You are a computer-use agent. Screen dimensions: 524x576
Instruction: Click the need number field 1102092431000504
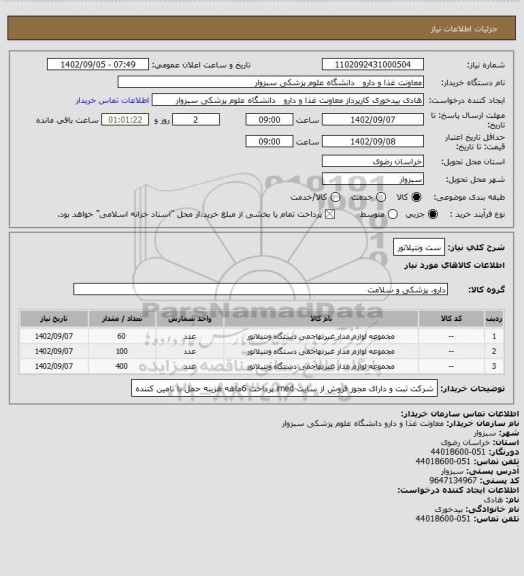tap(373, 64)
